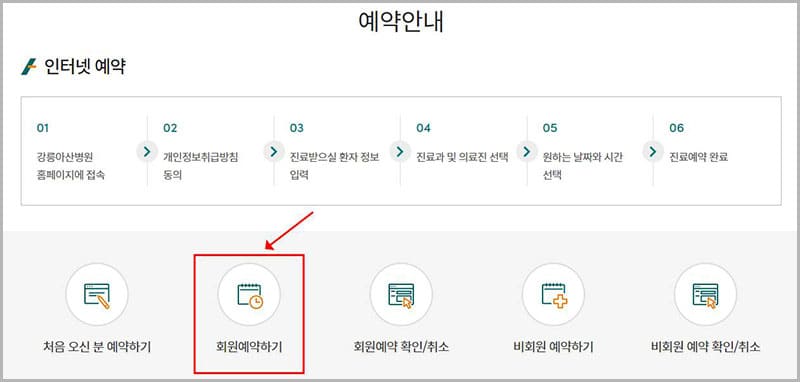Open the 회원예약하기 text link
The image size is (800, 382).
point(249,348)
